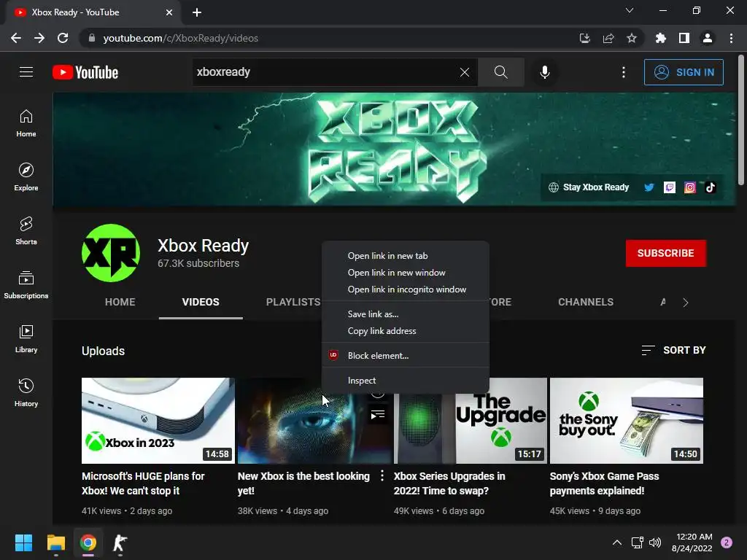Image resolution: width=747 pixels, height=560 pixels.
Task: Toggle Chrome side panel icon
Action: coord(684,38)
